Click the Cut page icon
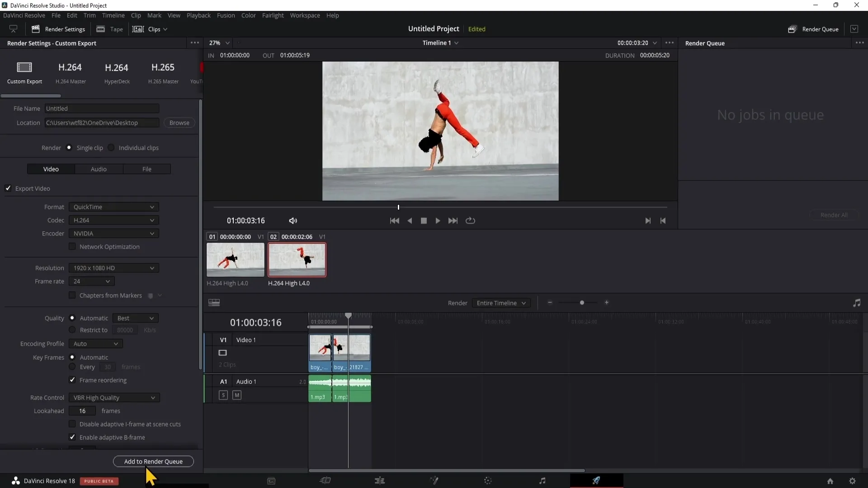 (x=325, y=481)
